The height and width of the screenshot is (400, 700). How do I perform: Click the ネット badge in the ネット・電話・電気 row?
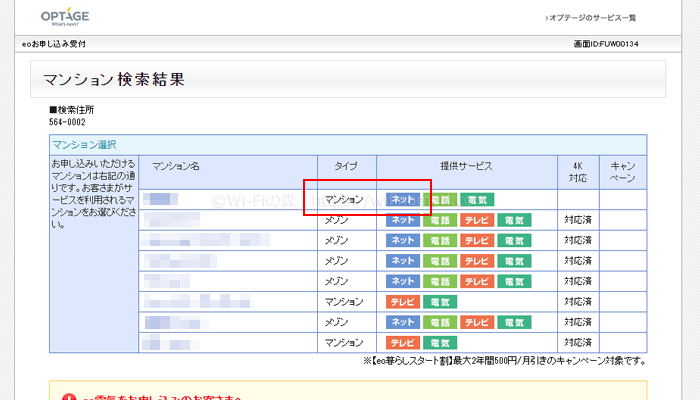(x=403, y=200)
